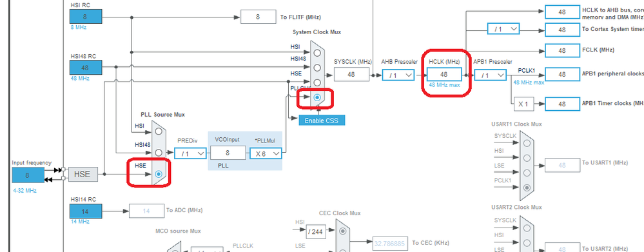Edit the HCLK (MHz) value field
This screenshot has width=644, height=252.
(444, 75)
